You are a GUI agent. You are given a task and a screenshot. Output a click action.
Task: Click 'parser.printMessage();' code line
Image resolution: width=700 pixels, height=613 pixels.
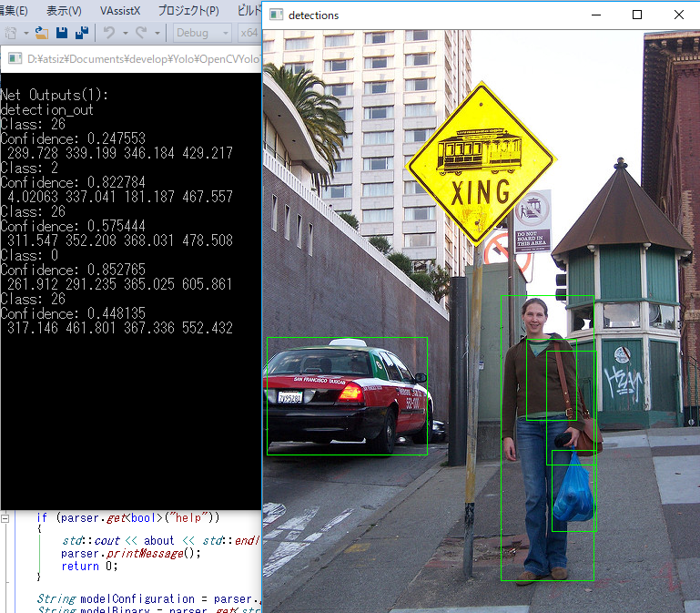coord(131,554)
